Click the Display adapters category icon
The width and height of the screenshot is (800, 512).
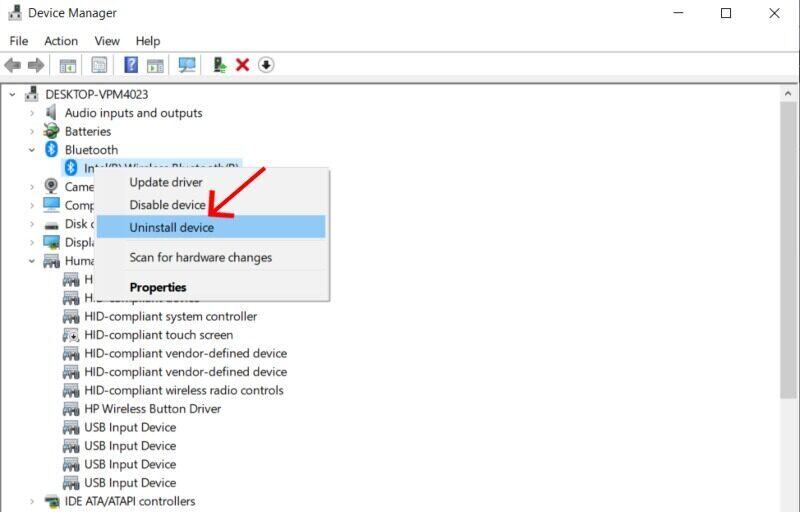51,242
